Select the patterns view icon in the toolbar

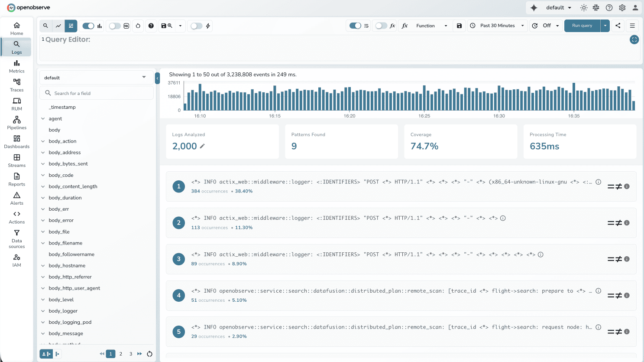pyautogui.click(x=71, y=26)
